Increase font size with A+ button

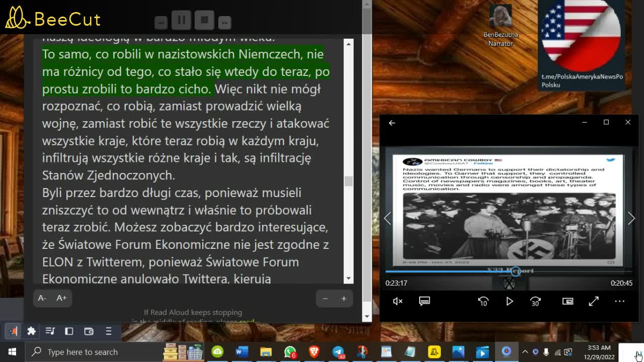coord(61,298)
